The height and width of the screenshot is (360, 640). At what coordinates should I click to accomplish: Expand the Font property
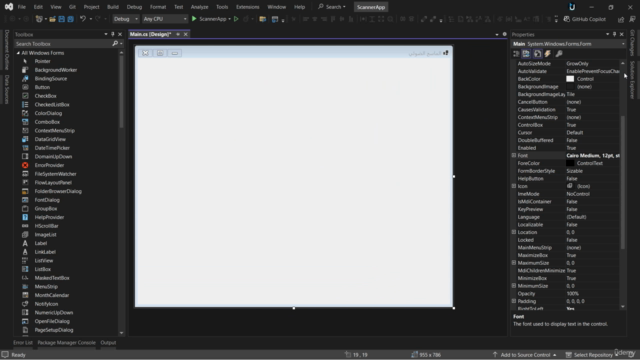514,156
